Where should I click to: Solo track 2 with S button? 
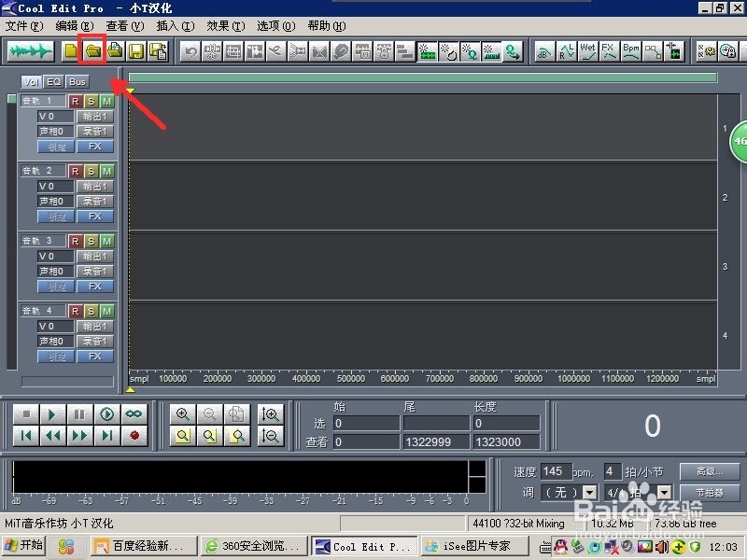(x=91, y=171)
